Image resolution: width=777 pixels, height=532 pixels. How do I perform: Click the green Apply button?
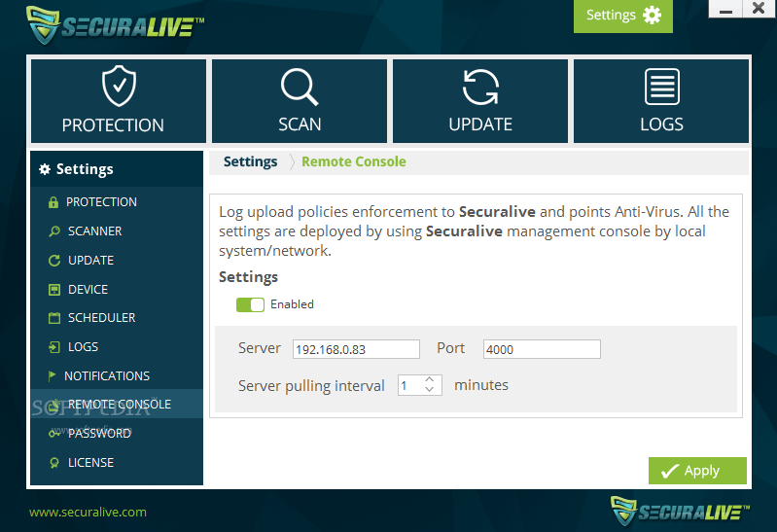point(697,471)
